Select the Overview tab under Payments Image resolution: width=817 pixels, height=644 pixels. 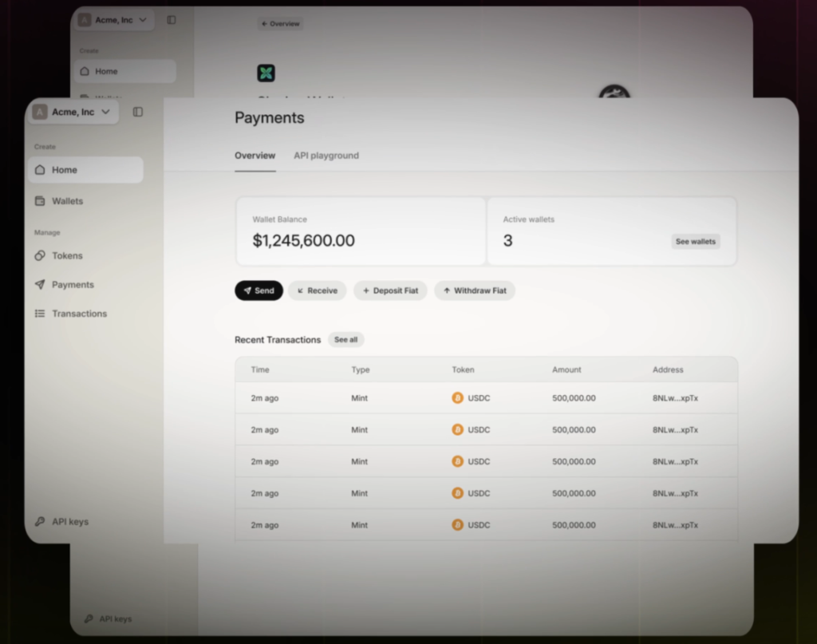pos(255,156)
